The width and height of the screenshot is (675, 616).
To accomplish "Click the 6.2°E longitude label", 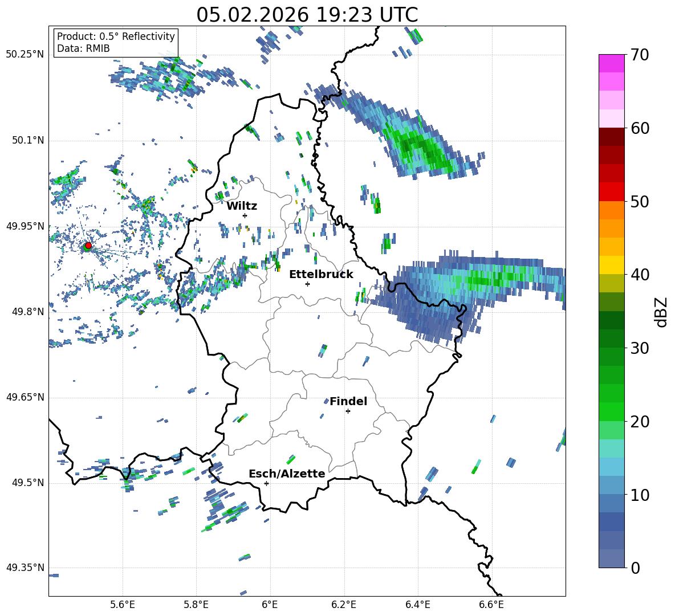I will click(344, 605).
